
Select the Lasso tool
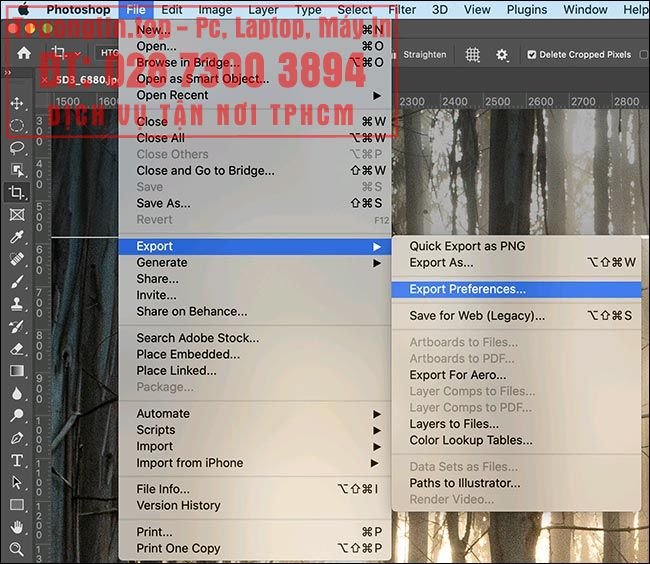pyautogui.click(x=17, y=148)
